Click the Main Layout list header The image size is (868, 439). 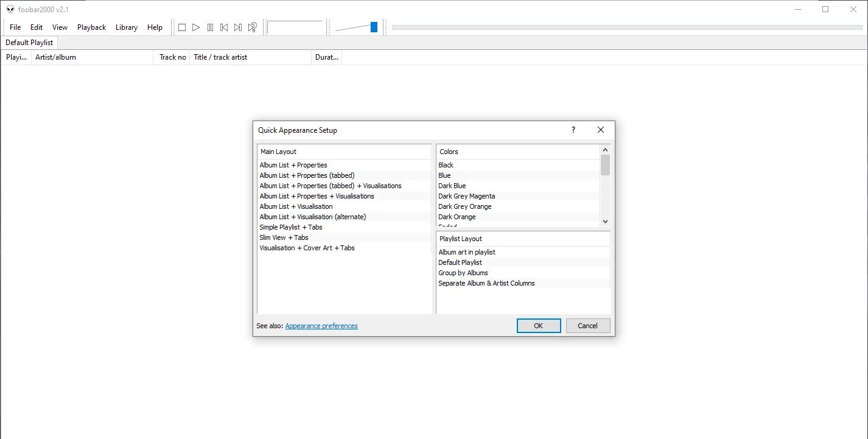344,152
